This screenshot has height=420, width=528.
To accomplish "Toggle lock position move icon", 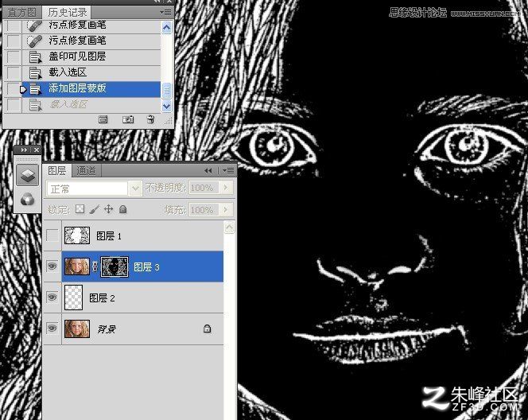I will (108, 209).
